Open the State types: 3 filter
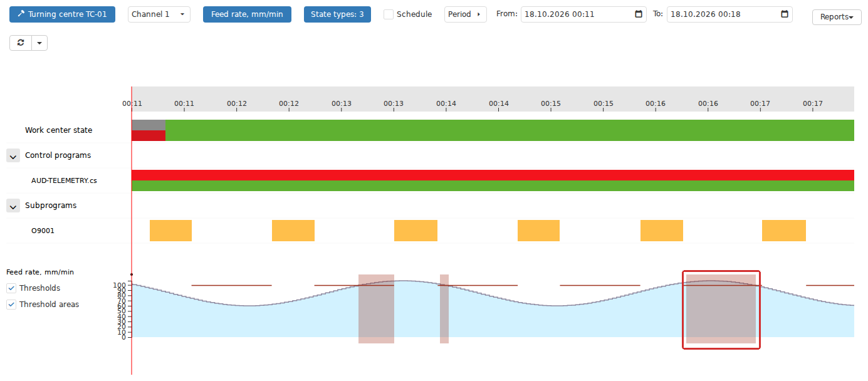The width and height of the screenshot is (868, 381). [337, 14]
